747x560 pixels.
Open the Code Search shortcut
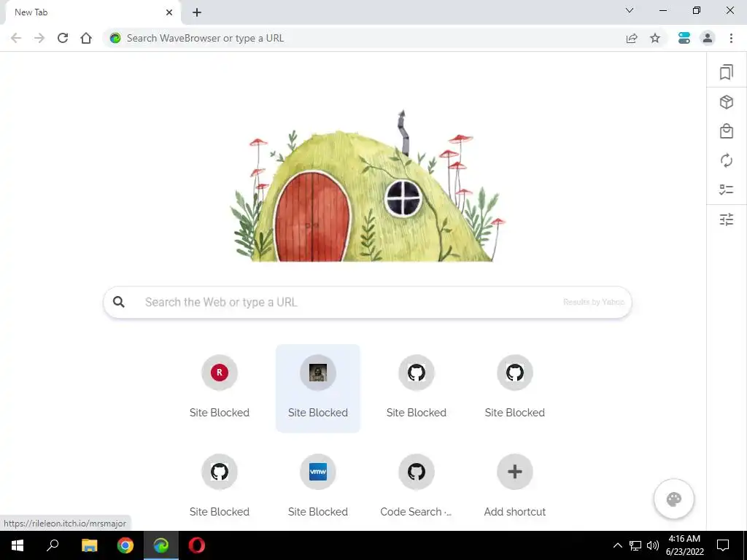point(416,485)
